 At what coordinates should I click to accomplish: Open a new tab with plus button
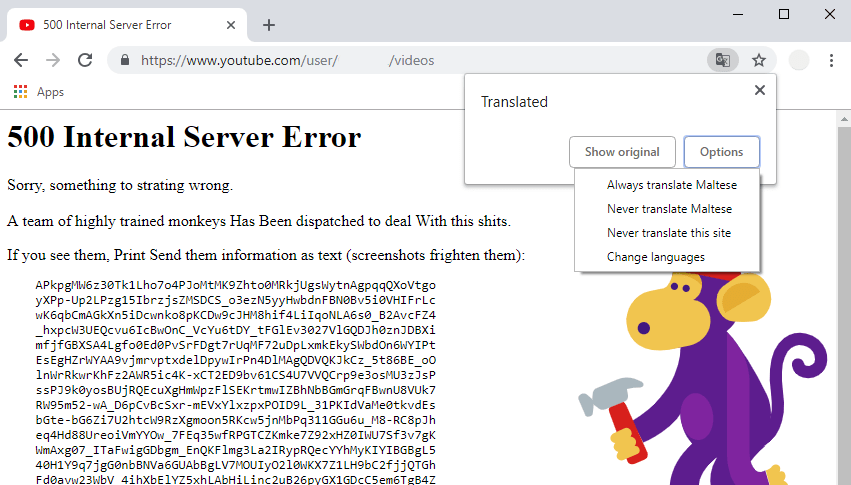[269, 25]
